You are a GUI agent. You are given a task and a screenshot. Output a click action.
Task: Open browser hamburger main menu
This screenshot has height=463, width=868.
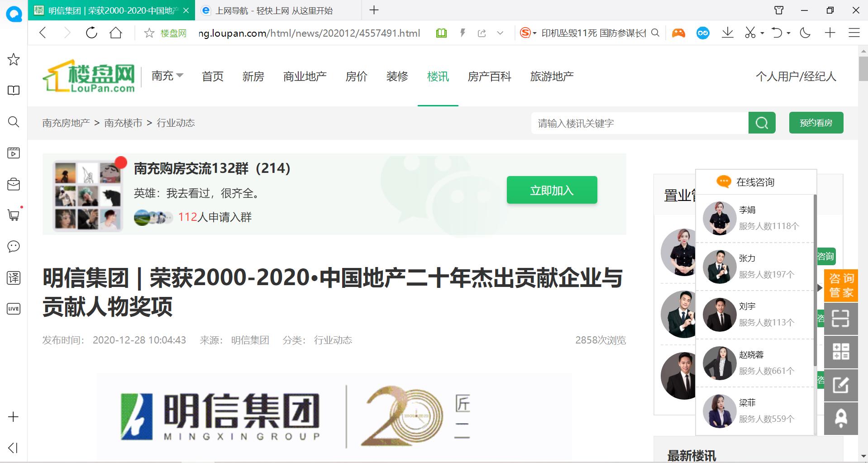pyautogui.click(x=854, y=33)
